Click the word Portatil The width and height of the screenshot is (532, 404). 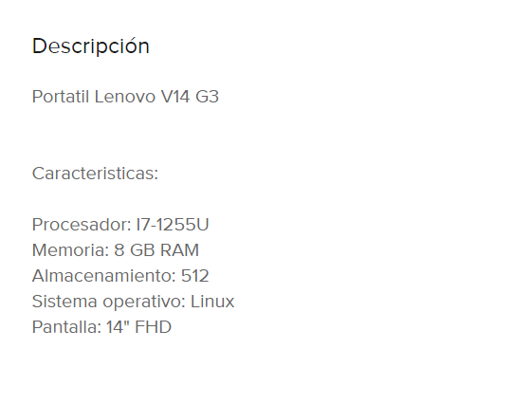[61, 97]
